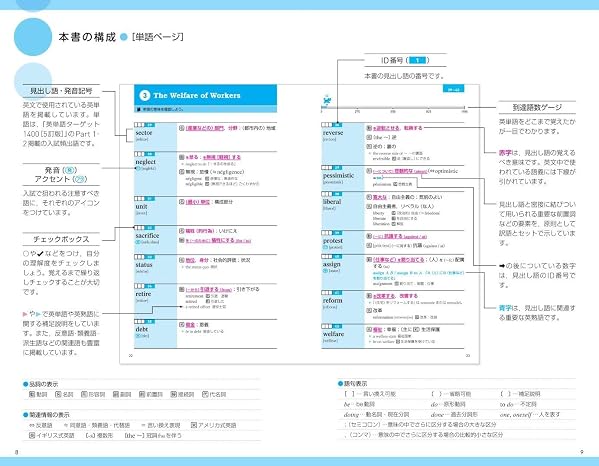Click the アメリカ式英語 icon in legend
This screenshot has height=466, width=599.
coord(194,425)
